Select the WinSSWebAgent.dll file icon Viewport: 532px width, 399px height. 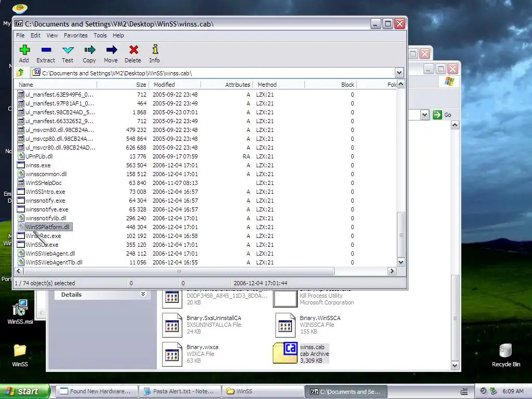click(21, 254)
